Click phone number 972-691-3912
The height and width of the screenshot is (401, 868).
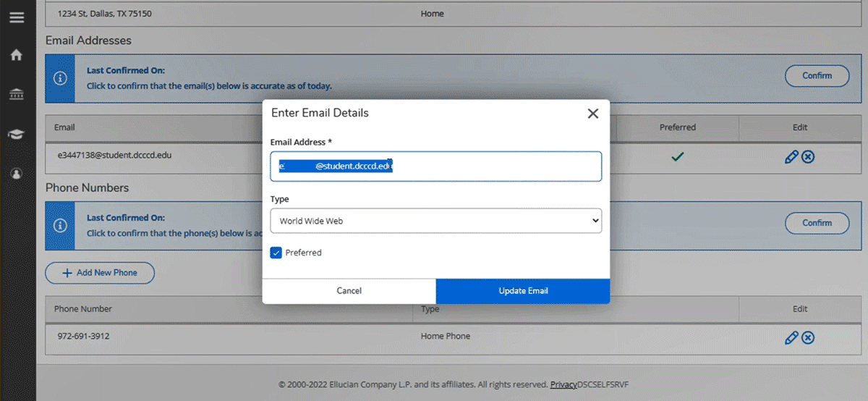point(84,337)
